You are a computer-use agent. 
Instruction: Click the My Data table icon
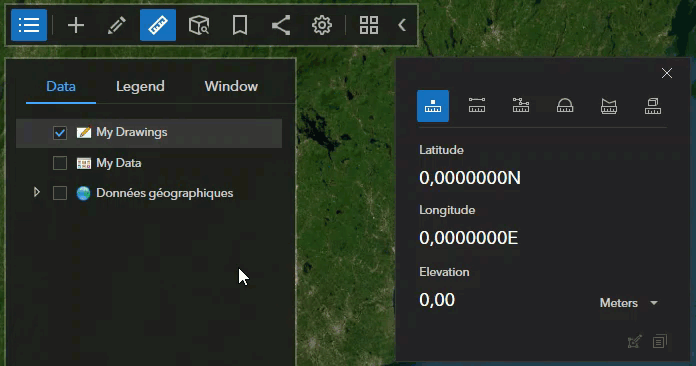tap(83, 163)
